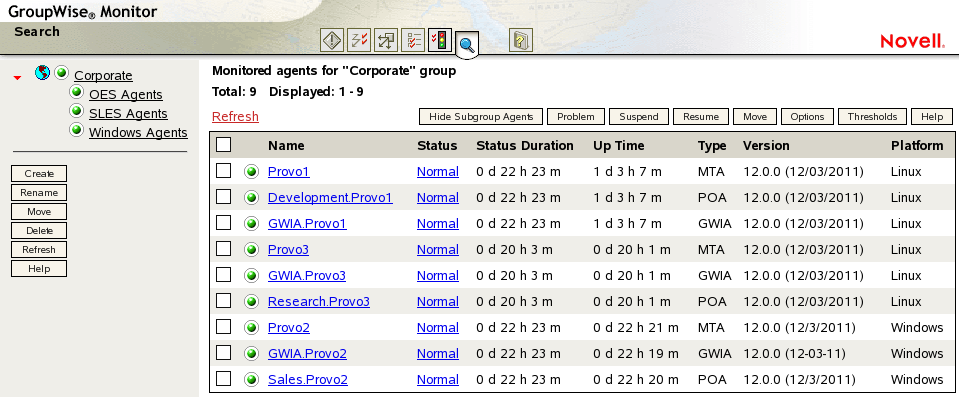The height and width of the screenshot is (397, 959).
Task: Click the Help button in the left panel
Action: [x=39, y=269]
